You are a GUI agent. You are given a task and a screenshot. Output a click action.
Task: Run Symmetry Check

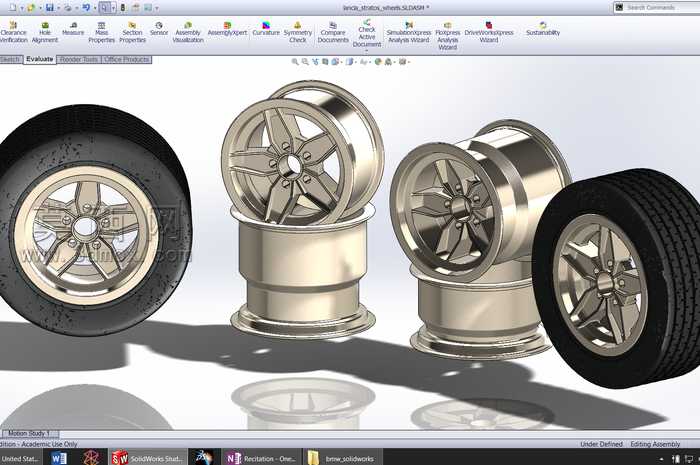tap(298, 32)
